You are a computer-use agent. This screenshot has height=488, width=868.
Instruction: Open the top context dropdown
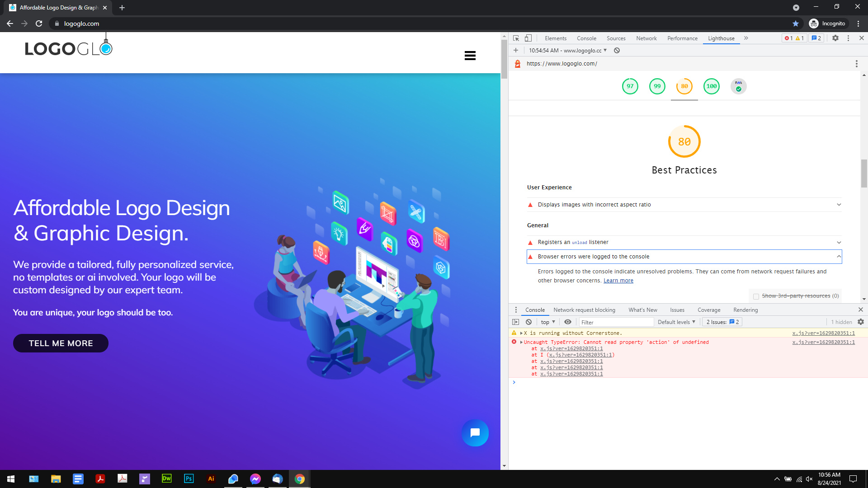547,322
